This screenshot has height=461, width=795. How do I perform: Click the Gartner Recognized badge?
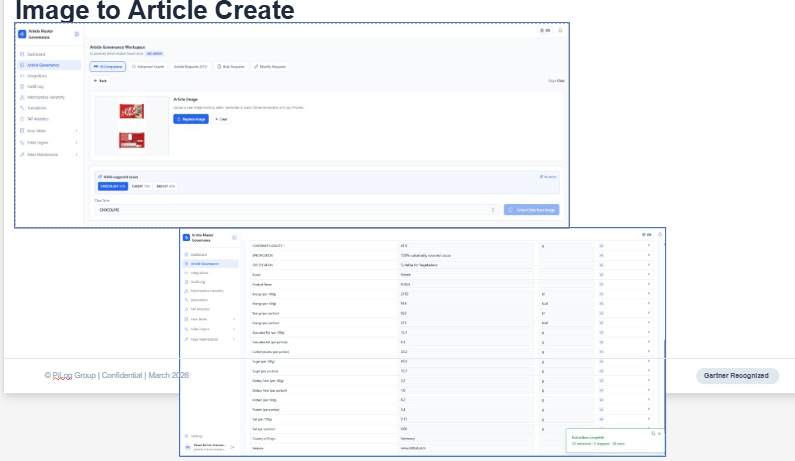(737, 376)
